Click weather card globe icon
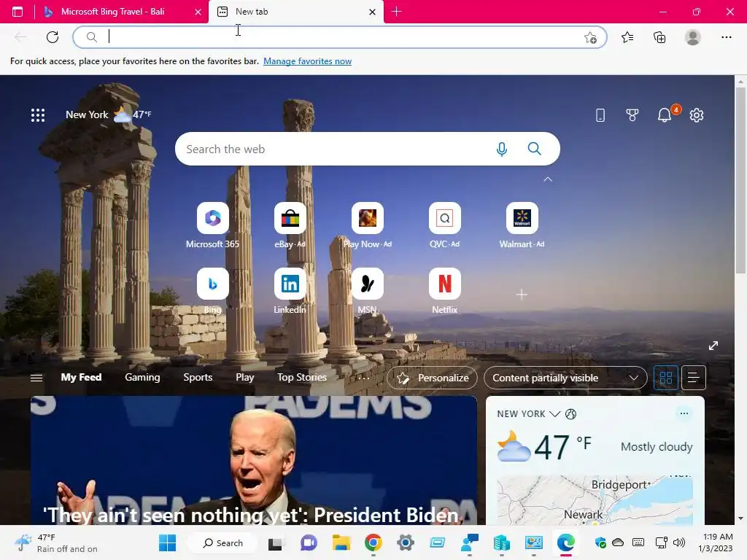 tap(570, 414)
